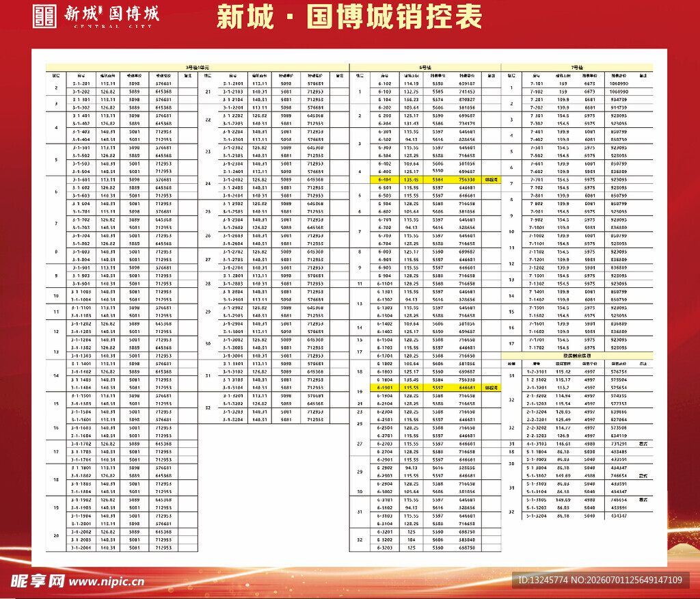Screen dimensions: 700x599
Task: Click room number cell 2-1-3204
Action: point(537,412)
